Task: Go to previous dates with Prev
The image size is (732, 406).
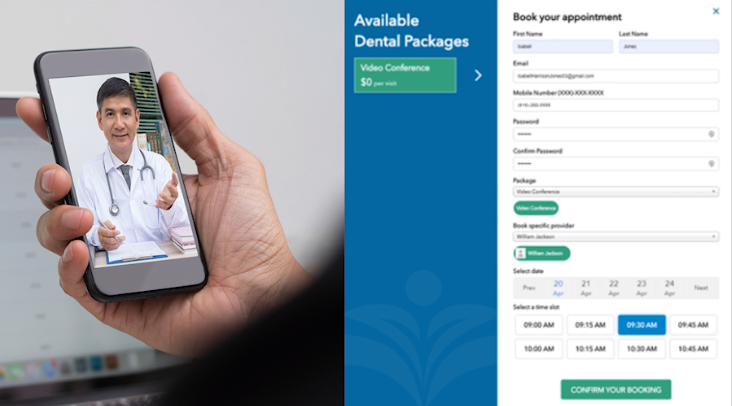Action: pyautogui.click(x=529, y=288)
